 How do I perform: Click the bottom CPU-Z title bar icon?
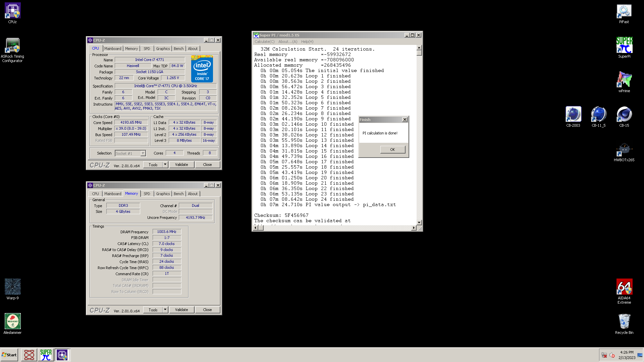tap(90, 185)
